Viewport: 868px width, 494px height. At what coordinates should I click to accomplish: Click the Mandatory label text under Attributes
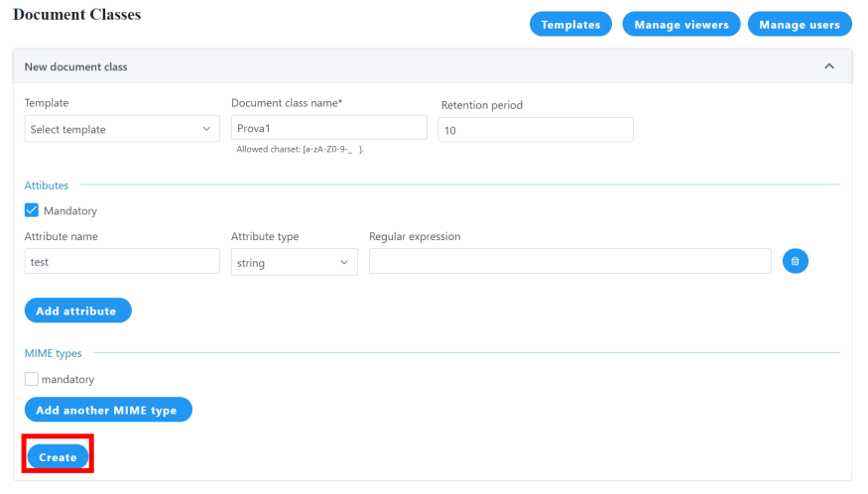tap(70, 210)
